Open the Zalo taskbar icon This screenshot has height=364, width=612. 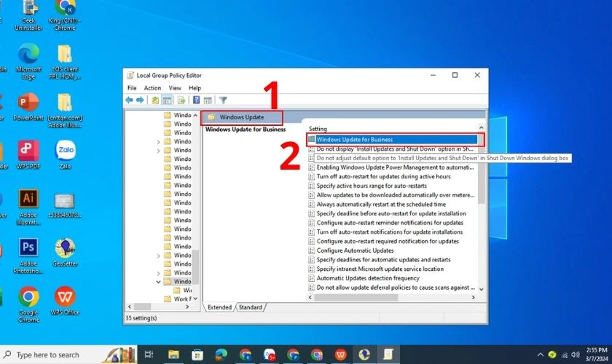270,355
